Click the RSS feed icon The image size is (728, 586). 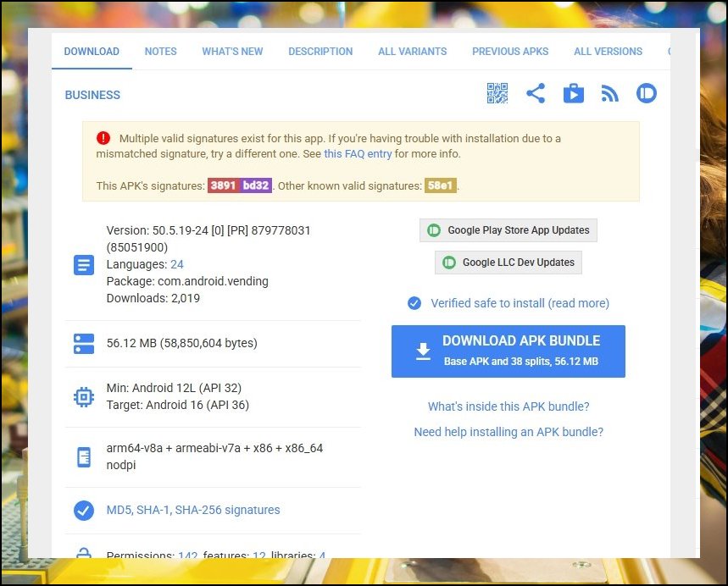click(609, 94)
